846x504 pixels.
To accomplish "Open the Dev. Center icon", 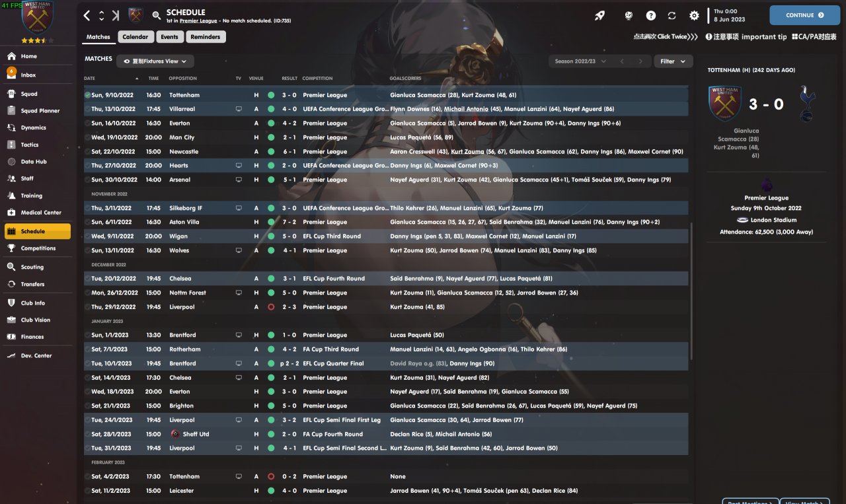I will [11, 355].
